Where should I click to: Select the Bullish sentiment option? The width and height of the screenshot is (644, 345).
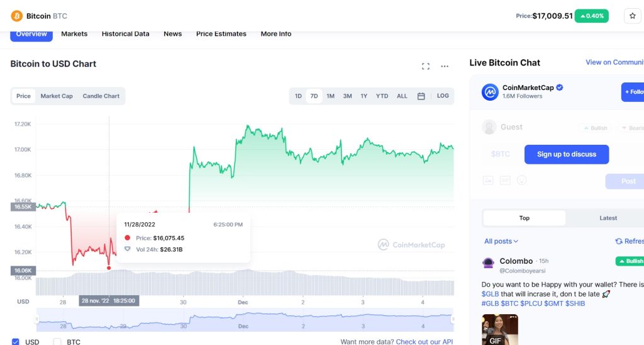pyautogui.click(x=596, y=128)
